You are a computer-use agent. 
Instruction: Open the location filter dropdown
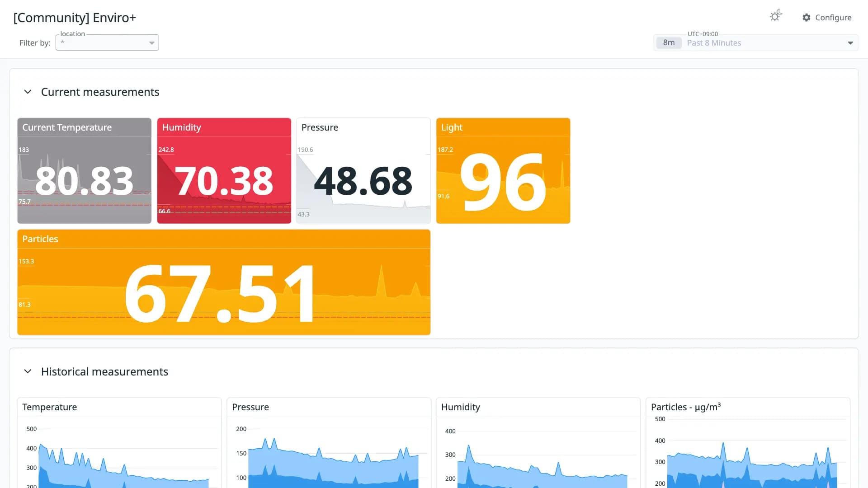(107, 42)
